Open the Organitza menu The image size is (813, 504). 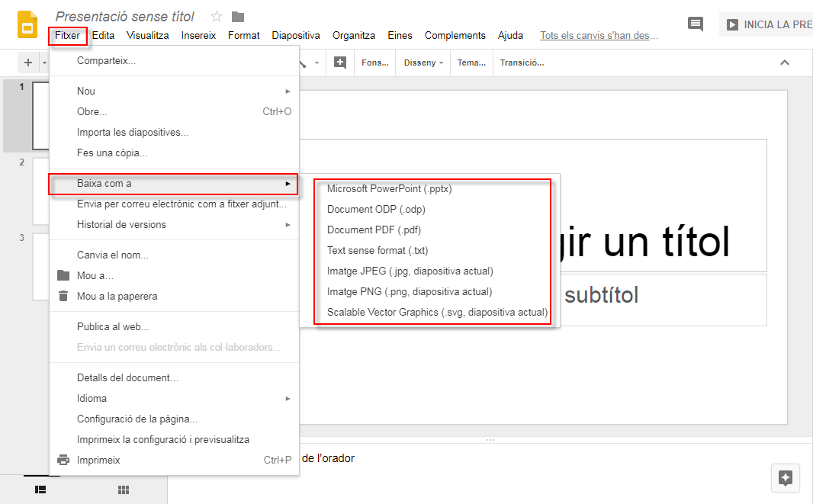[x=354, y=35]
